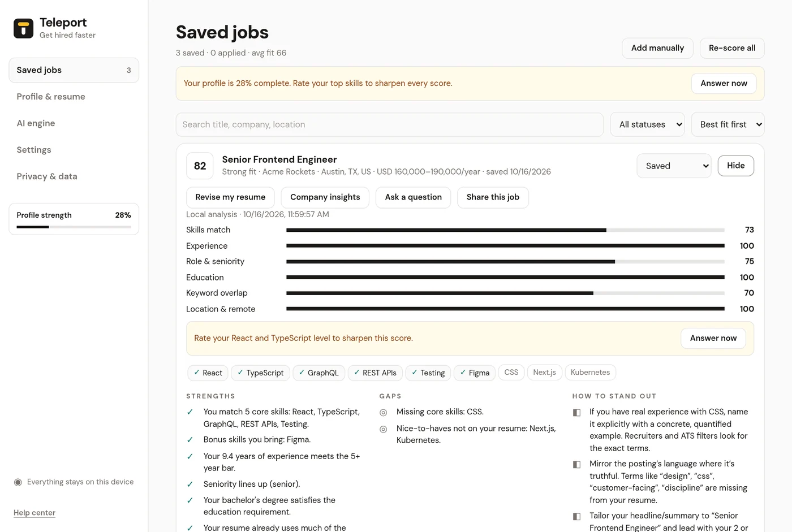The image size is (792, 532).
Task: Click the checkmark icon beside 'Seniority lines up (senior)'
Action: pyautogui.click(x=190, y=485)
